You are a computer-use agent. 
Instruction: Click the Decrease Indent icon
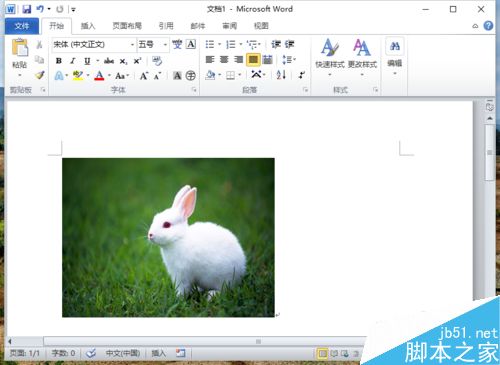click(276, 44)
